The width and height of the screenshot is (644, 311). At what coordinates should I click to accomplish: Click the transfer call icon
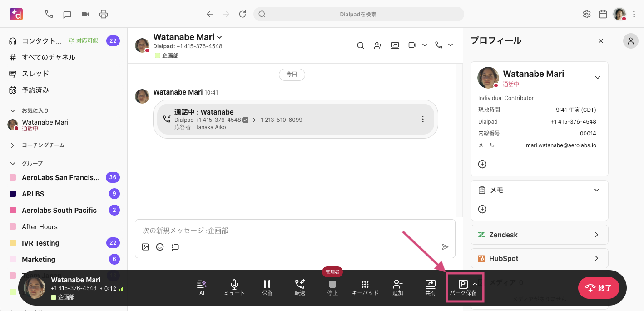click(300, 287)
